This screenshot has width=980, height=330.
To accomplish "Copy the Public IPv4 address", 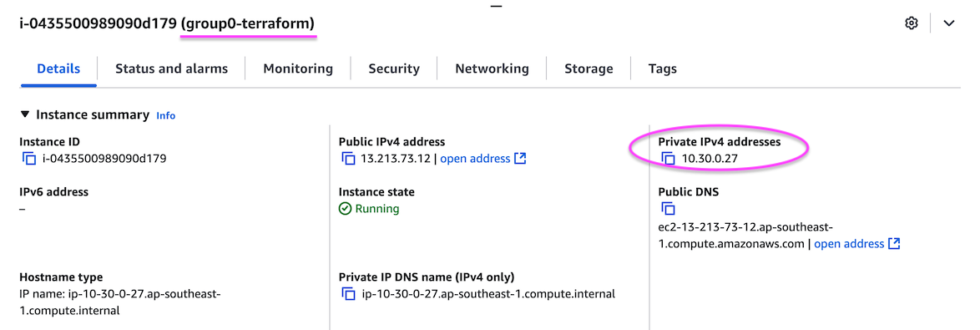I will tap(349, 159).
